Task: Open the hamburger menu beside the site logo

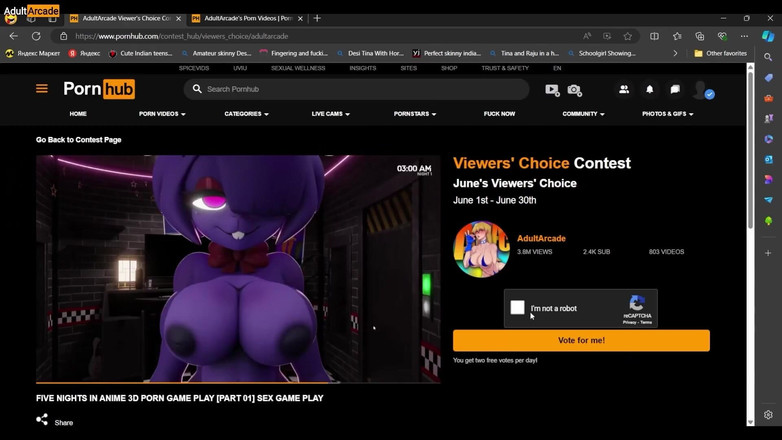Action: point(42,89)
